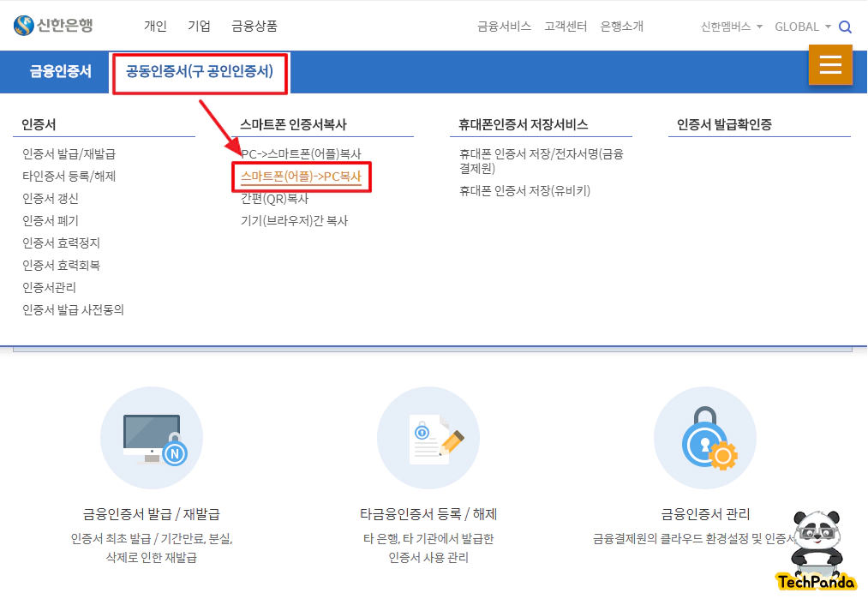The width and height of the screenshot is (868, 599).
Task: Open the orange hamburger menu
Action: 829,64
